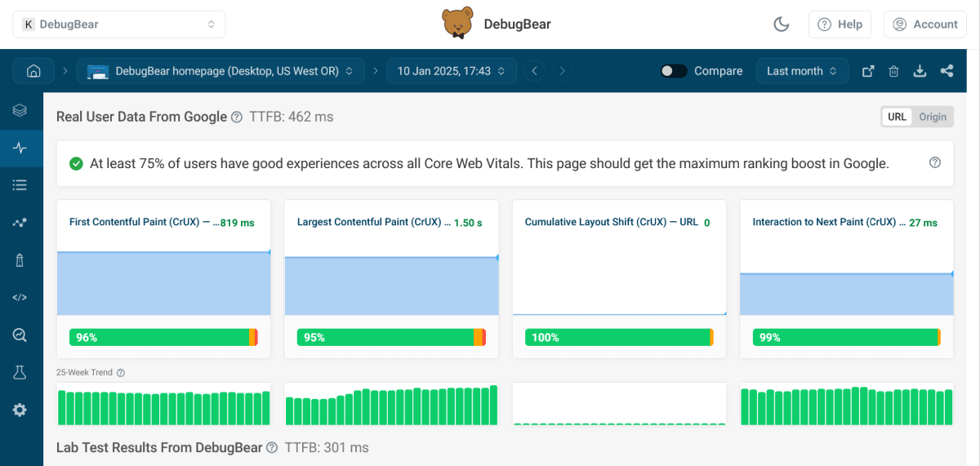Click the 95% LCP rating bar
The height and width of the screenshot is (466, 980).
click(391, 337)
